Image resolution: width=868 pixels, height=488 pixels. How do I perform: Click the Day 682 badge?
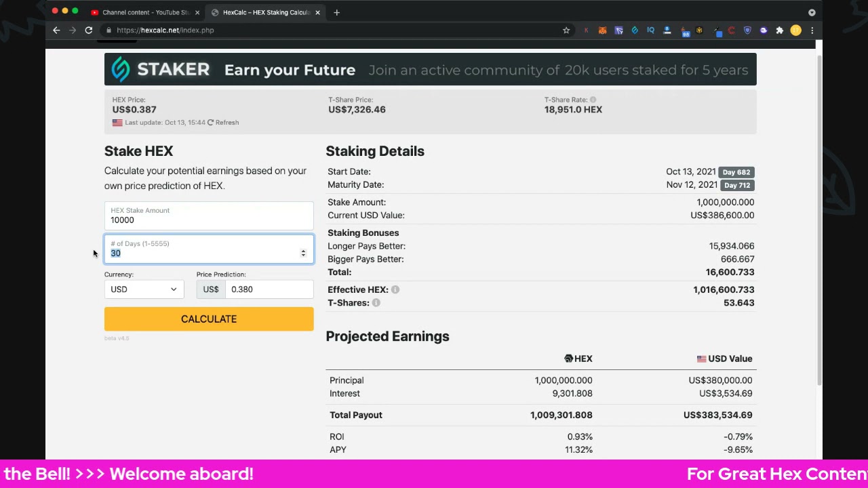point(736,172)
